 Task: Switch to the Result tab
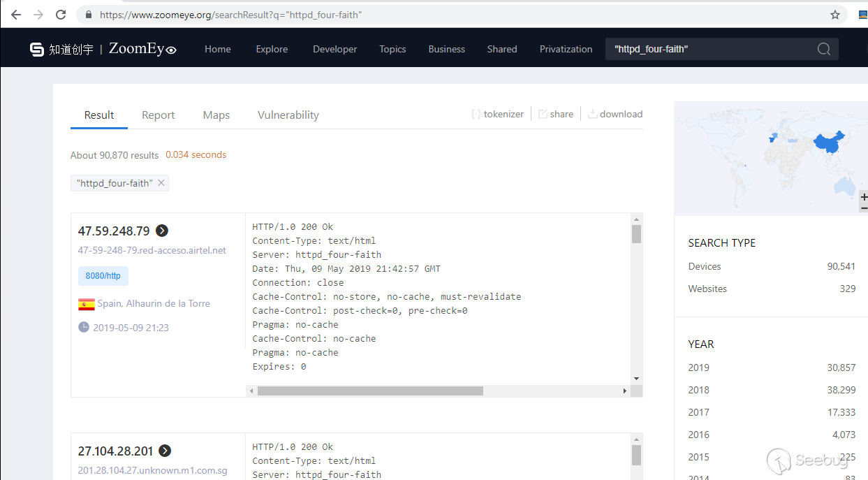[99, 115]
